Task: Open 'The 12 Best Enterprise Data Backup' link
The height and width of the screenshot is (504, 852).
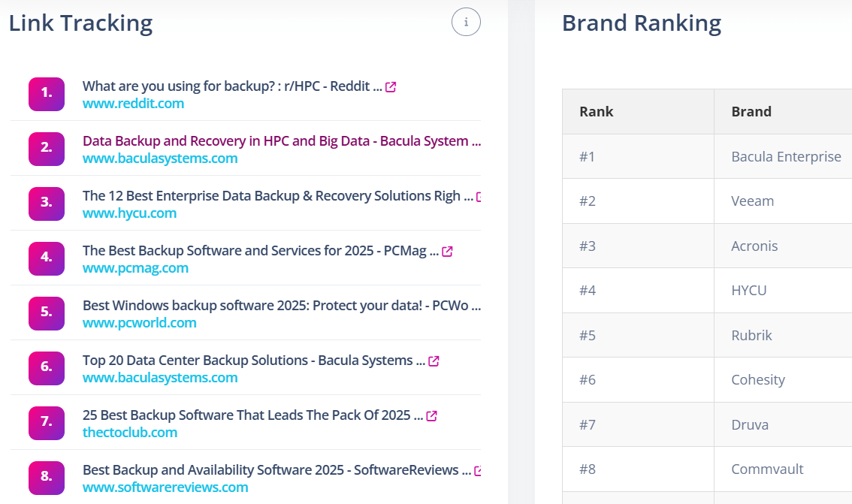Action: coord(278,196)
